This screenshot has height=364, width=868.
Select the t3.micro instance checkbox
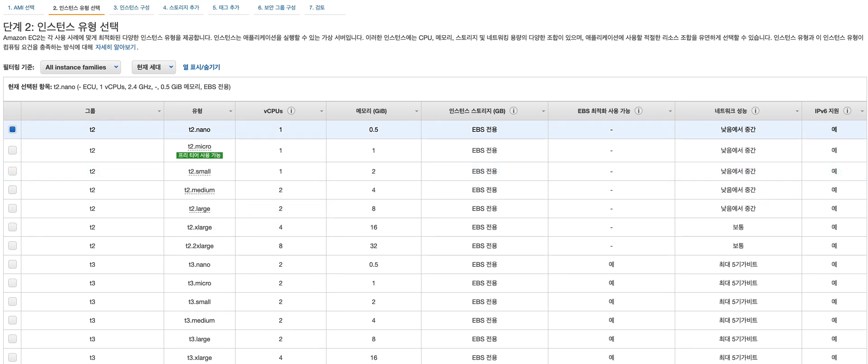tap(13, 283)
